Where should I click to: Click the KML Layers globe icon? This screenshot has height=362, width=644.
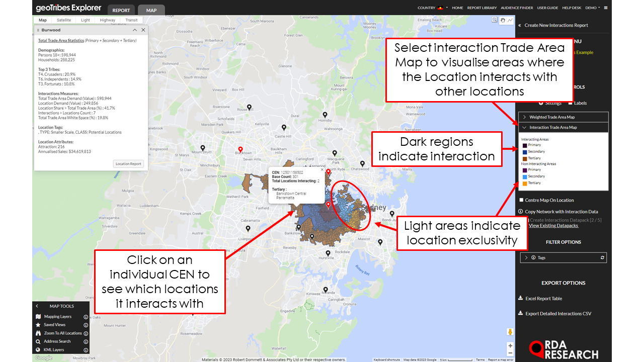point(38,349)
